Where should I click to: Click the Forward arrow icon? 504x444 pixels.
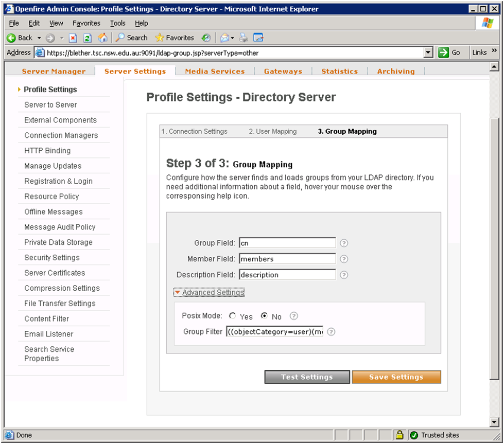(x=50, y=38)
